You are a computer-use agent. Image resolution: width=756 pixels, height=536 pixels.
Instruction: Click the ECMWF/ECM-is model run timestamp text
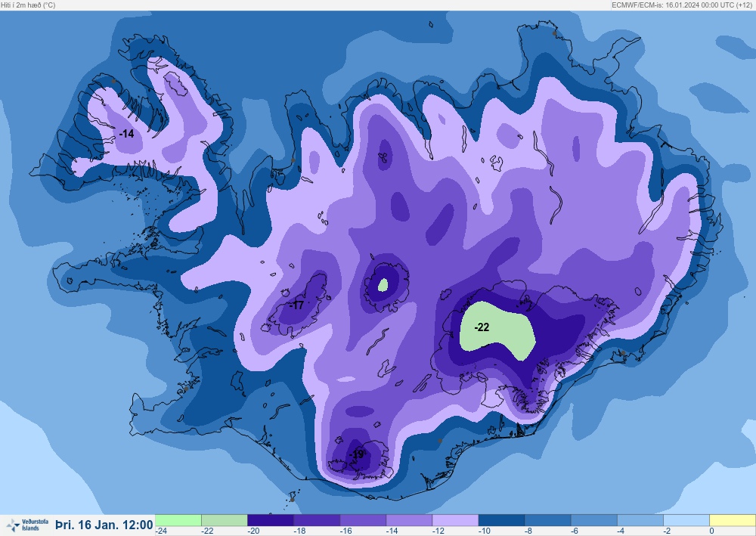pos(682,5)
